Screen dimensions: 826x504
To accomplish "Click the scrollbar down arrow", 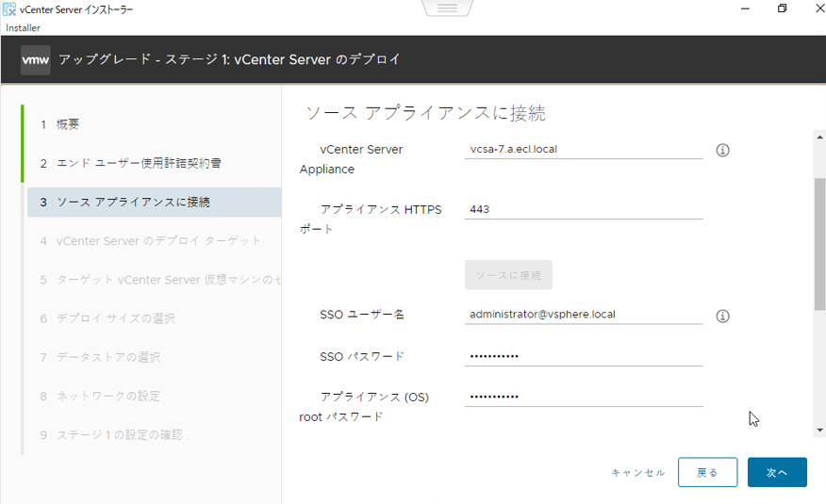I will pyautogui.click(x=819, y=431).
